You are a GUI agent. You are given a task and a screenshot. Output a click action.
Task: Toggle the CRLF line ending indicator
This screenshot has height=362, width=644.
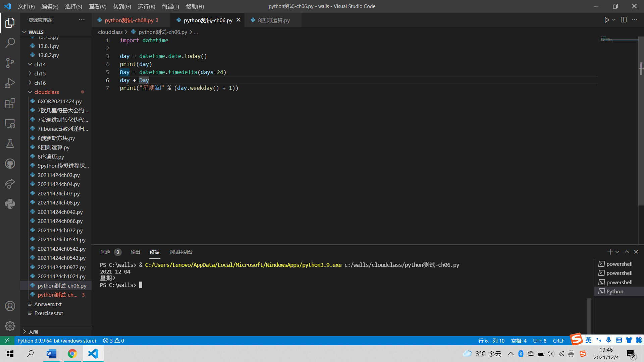pyautogui.click(x=558, y=341)
